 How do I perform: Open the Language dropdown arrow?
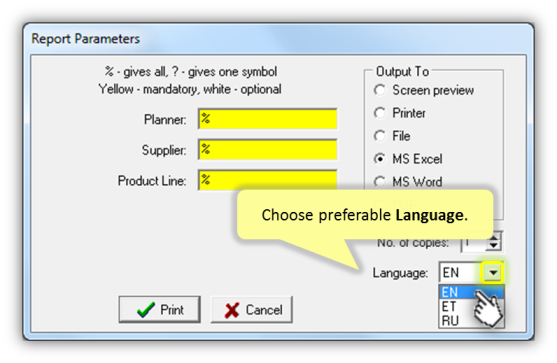click(492, 273)
